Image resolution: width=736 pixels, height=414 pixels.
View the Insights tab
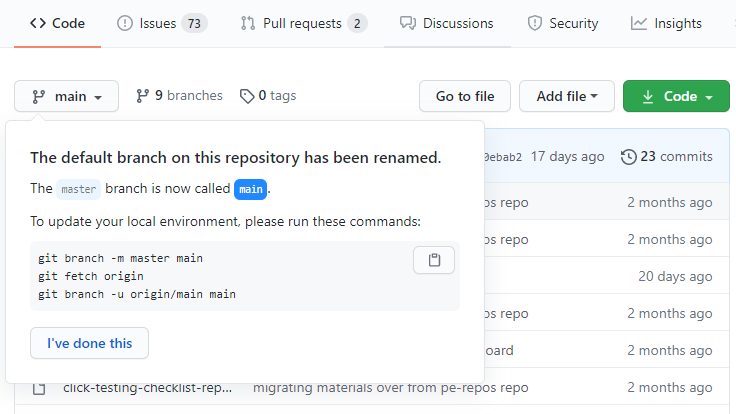[666, 23]
